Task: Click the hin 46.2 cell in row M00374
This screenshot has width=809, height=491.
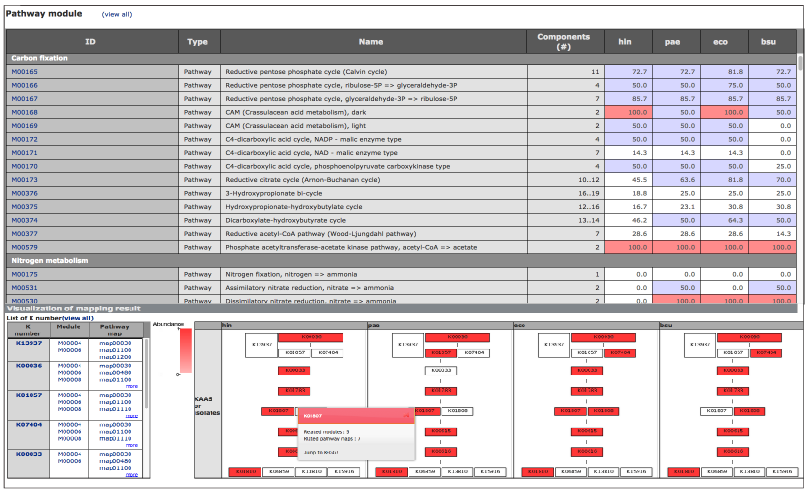Action: [628, 220]
